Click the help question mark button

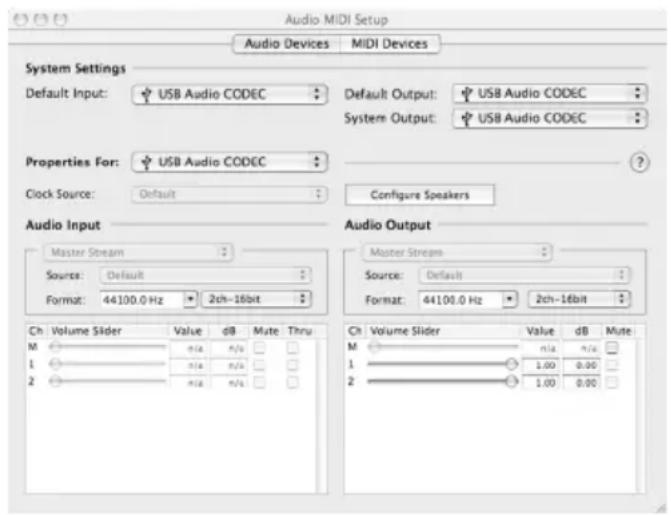click(639, 163)
